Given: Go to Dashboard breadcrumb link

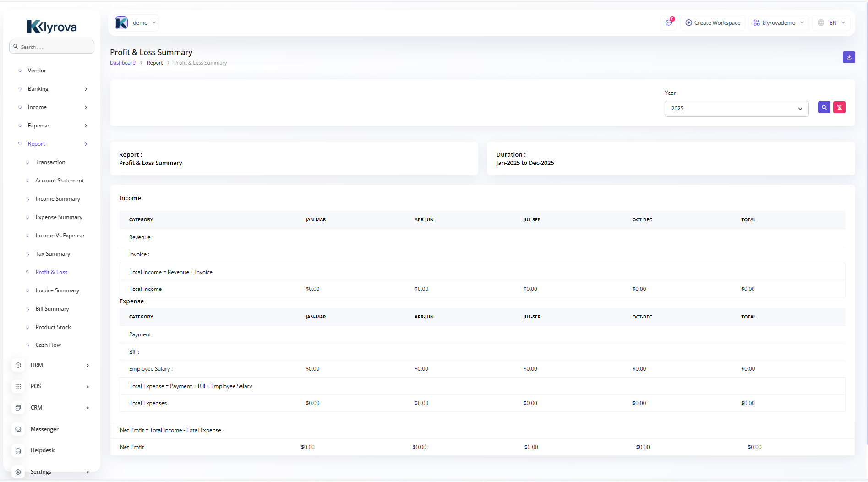Looking at the screenshot, I should pos(122,63).
